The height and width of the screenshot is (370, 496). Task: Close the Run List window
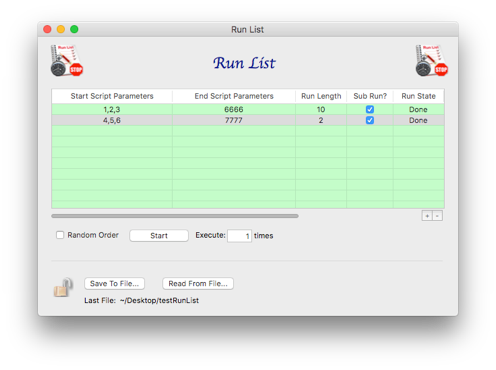coord(47,29)
